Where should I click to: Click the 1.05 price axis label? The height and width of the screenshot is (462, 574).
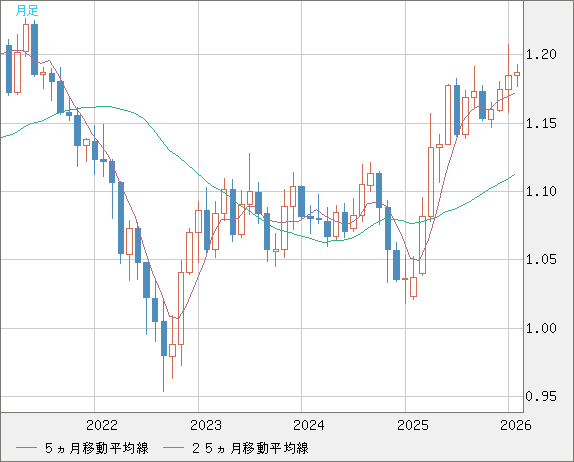[541, 260]
